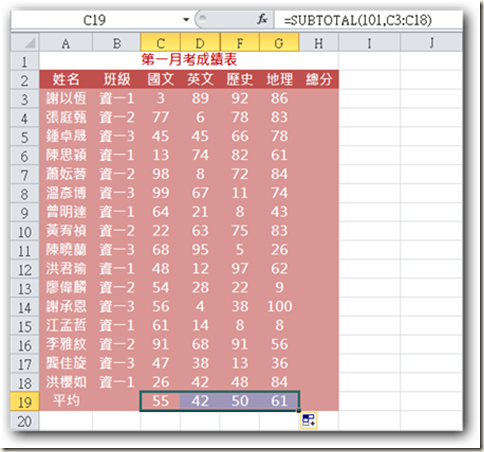The width and height of the screenshot is (484, 452).
Task: Click the 總分 header cell
Action: pyautogui.click(x=319, y=79)
